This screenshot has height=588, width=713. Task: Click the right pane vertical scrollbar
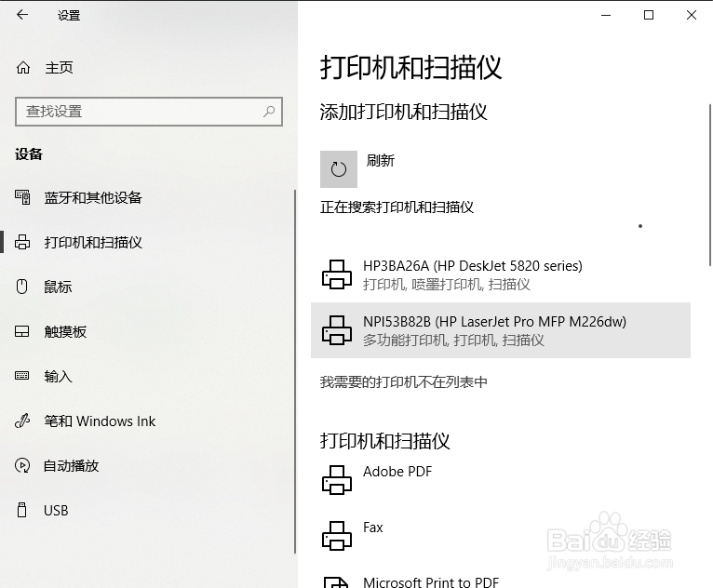710,185
